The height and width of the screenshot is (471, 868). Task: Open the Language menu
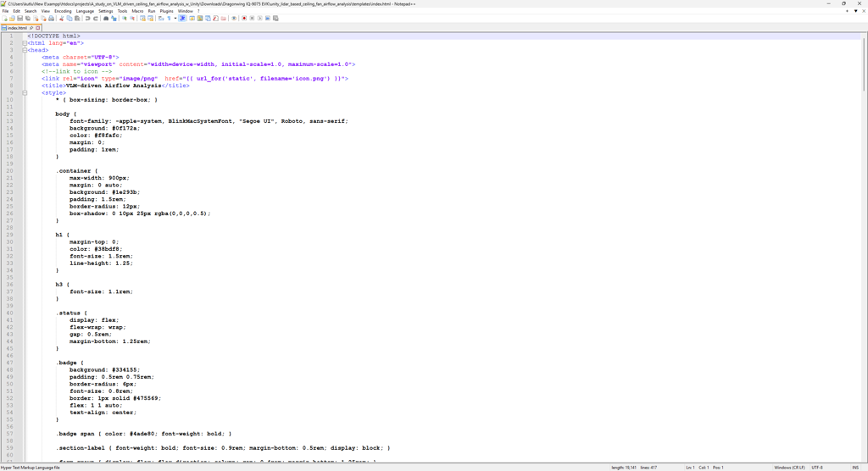[x=85, y=11]
